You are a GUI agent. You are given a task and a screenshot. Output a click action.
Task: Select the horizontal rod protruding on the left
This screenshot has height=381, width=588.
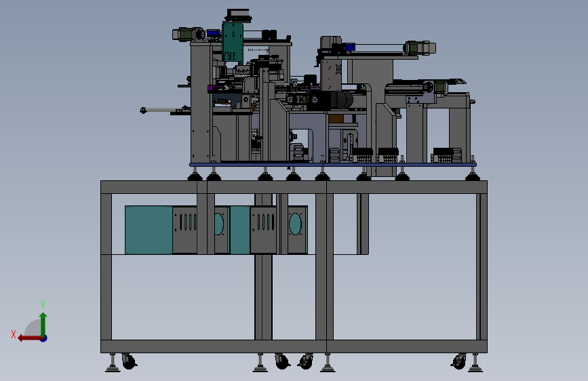[x=161, y=110]
